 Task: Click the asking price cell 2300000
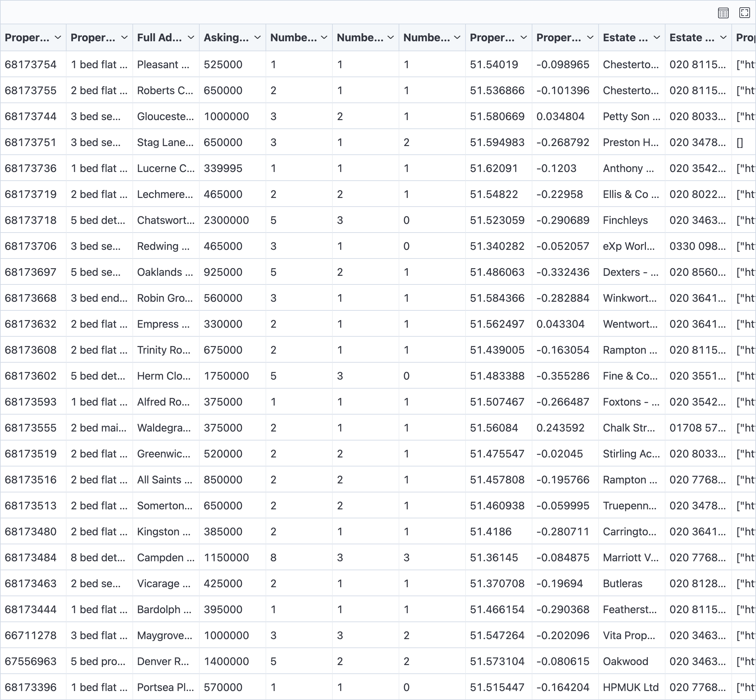pyautogui.click(x=226, y=220)
